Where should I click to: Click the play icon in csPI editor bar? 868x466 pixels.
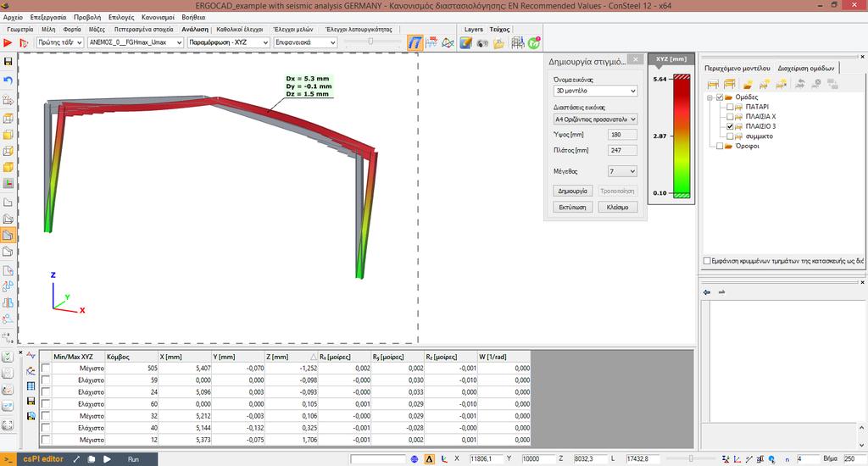[107, 459]
